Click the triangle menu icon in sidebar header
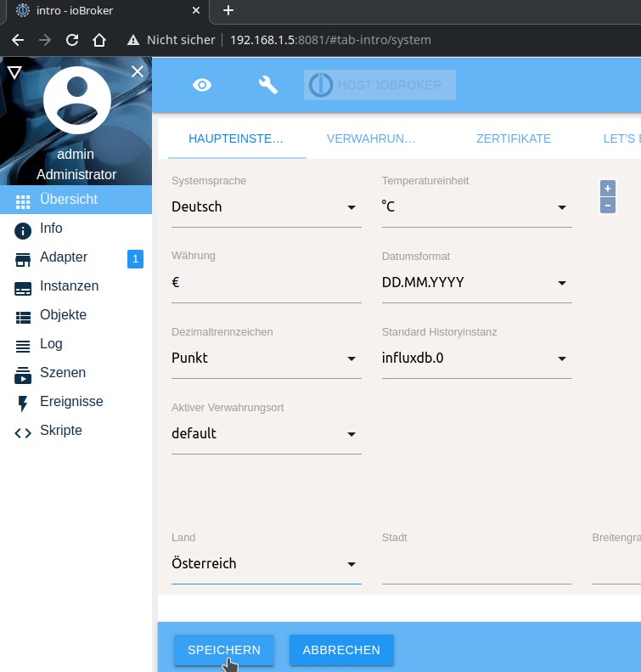Screen dimensions: 641x672 click(14, 73)
